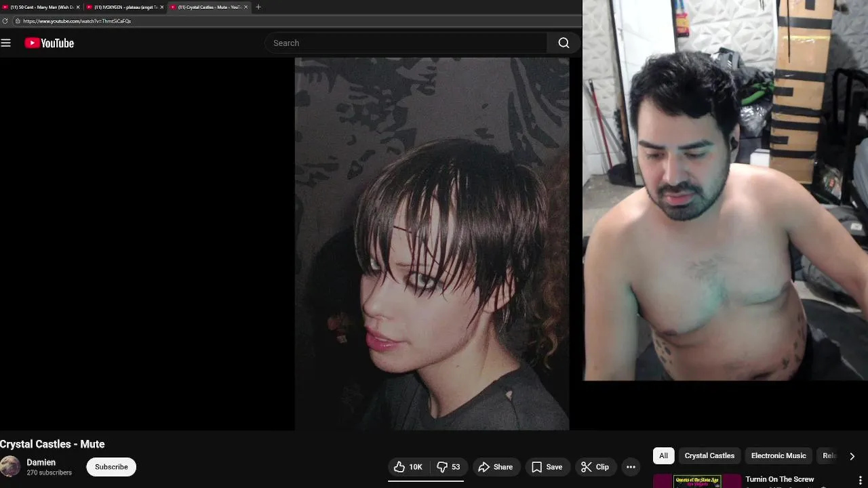Screen dimensions: 868x488
Task: Click the YouTube Search field
Action: [x=406, y=43]
